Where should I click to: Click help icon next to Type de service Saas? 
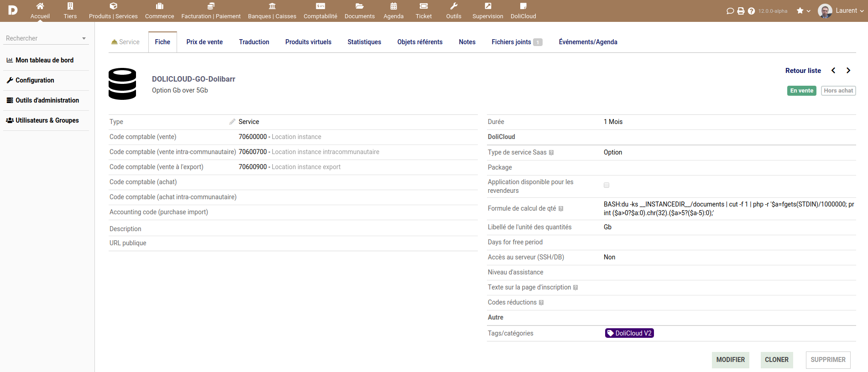point(551,153)
